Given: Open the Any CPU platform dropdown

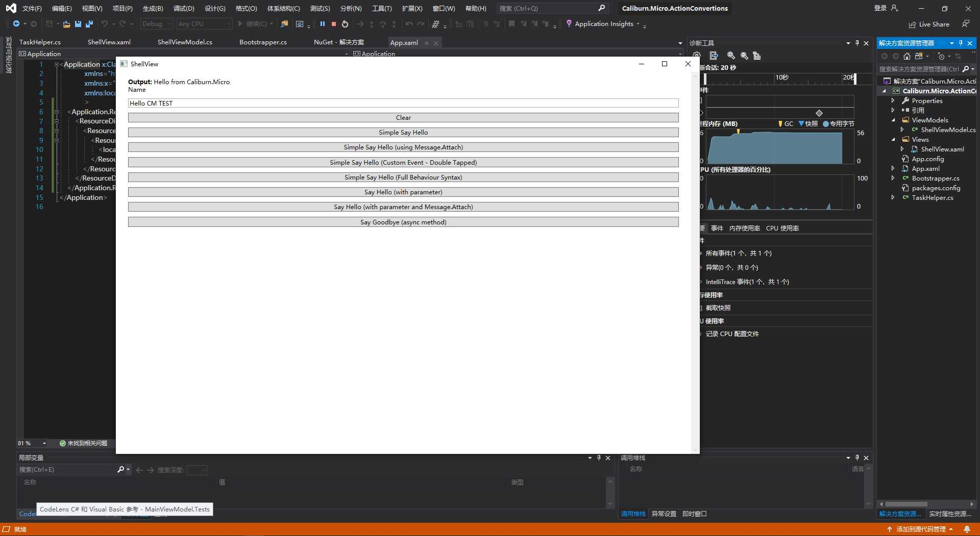Looking at the screenshot, I should [204, 24].
